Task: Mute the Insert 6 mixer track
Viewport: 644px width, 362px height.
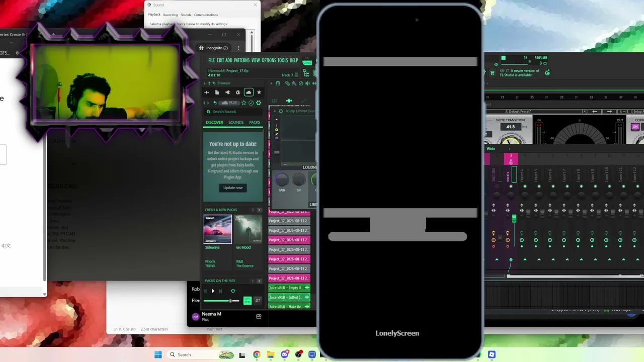Action: click(553, 187)
